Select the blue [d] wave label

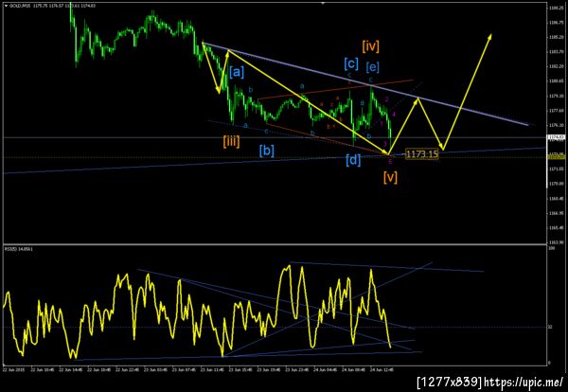click(353, 160)
